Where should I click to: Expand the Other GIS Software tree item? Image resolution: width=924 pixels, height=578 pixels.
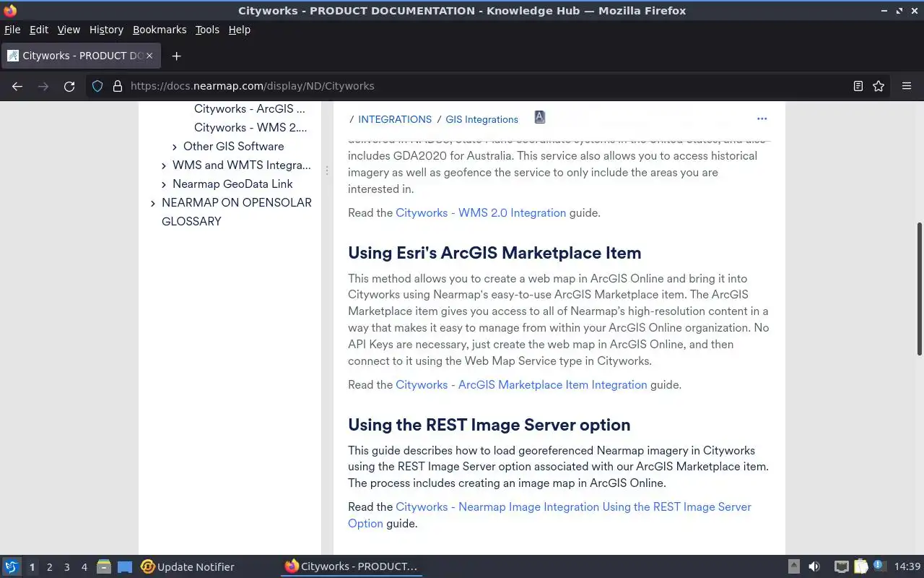175,147
